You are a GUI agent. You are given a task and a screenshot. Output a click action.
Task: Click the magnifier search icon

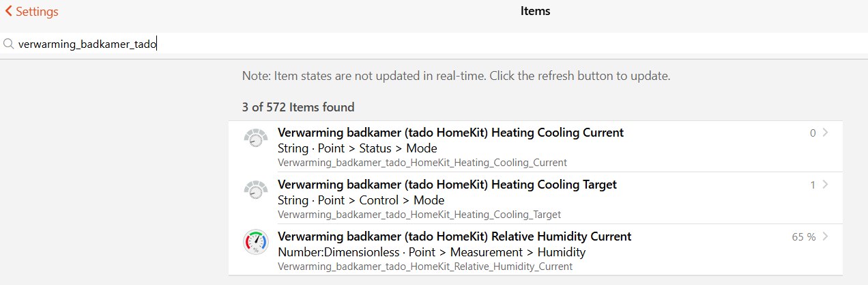point(9,44)
